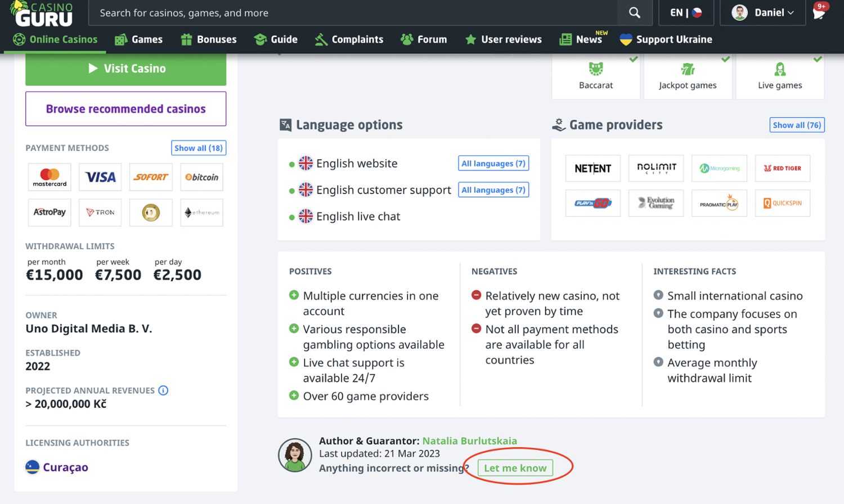Open the EN language selector

pos(685,13)
